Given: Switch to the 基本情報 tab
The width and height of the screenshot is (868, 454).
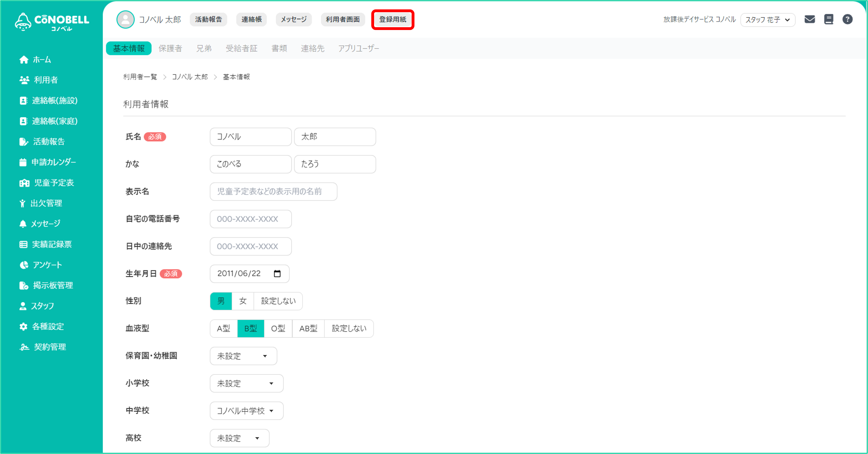Looking at the screenshot, I should (129, 48).
